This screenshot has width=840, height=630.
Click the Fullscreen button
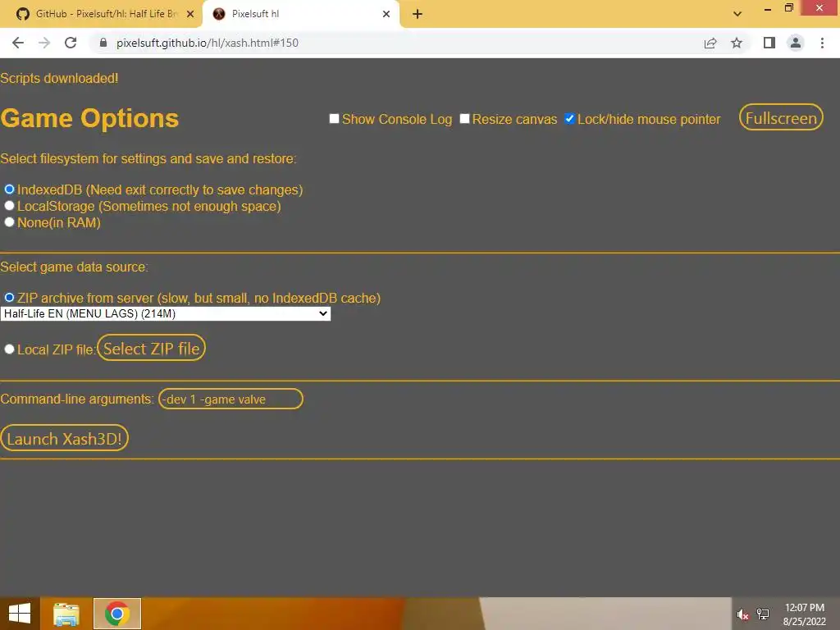781,117
